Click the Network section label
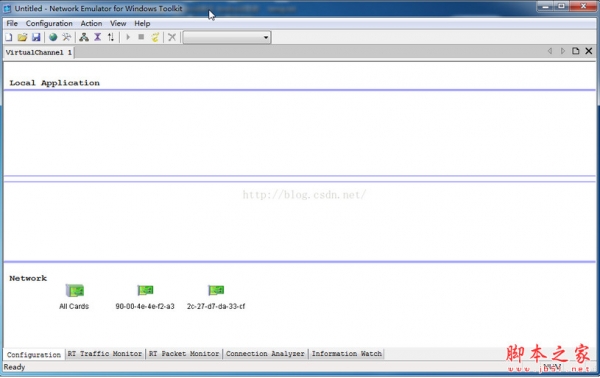Viewport: 600px width, 378px height. click(28, 278)
